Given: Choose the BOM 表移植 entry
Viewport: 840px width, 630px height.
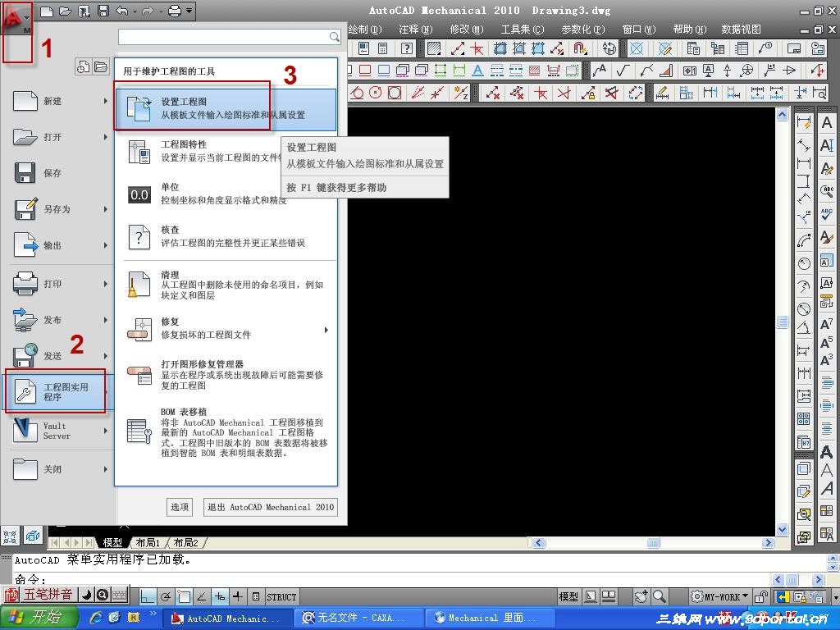Looking at the screenshot, I should (x=226, y=431).
